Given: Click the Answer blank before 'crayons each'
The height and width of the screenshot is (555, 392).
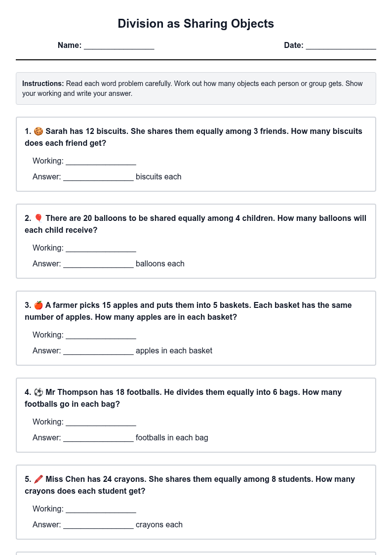Looking at the screenshot, I should [99, 525].
